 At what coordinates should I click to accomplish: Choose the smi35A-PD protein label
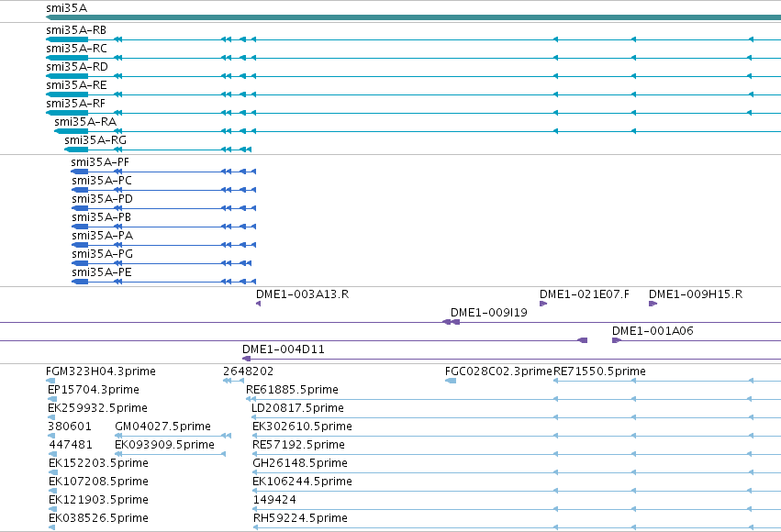click(102, 199)
